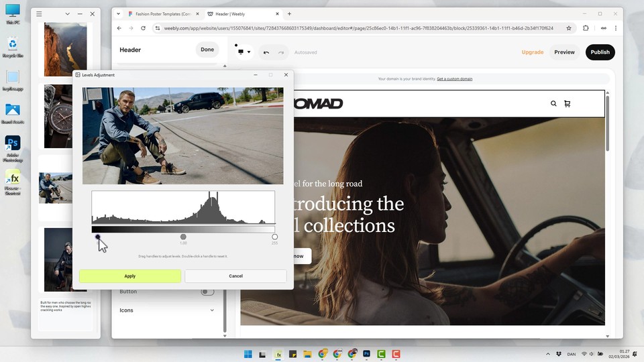Open the shopping cart icon in site header
Image resolution: width=644 pixels, height=362 pixels.
(x=568, y=104)
